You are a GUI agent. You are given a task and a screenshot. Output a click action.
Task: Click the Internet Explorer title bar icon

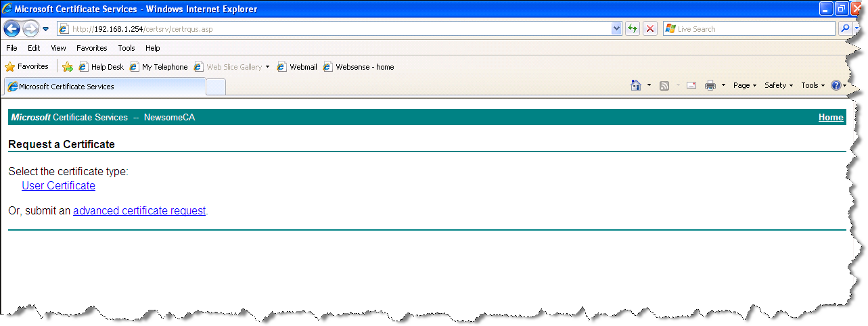tap(7, 9)
